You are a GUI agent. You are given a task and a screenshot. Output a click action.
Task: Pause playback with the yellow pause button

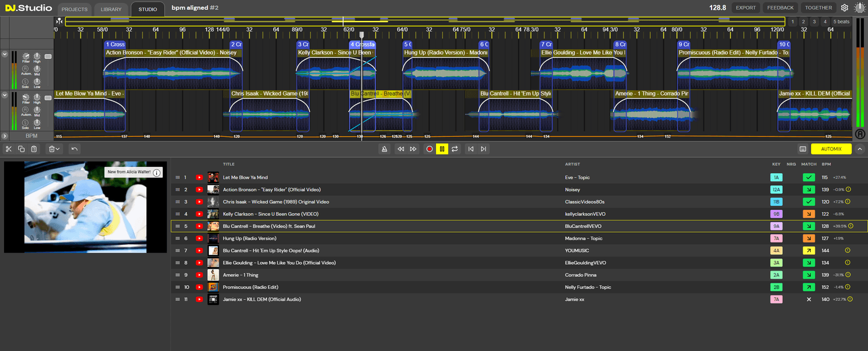[442, 149]
